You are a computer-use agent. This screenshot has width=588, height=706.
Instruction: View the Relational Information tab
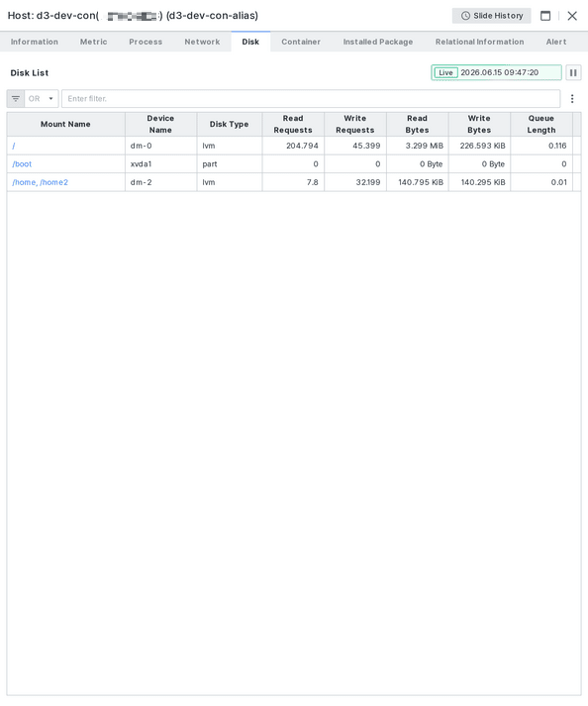click(479, 42)
